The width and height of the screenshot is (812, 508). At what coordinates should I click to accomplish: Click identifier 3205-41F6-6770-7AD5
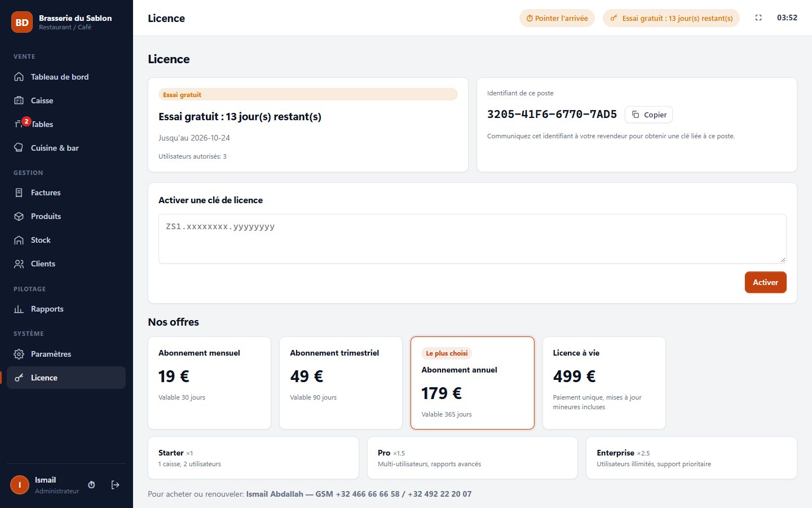[552, 114]
